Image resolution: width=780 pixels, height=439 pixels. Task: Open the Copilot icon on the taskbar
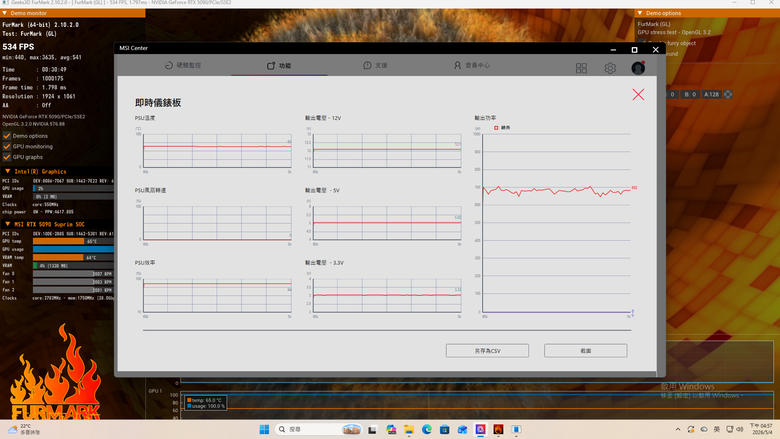391,430
